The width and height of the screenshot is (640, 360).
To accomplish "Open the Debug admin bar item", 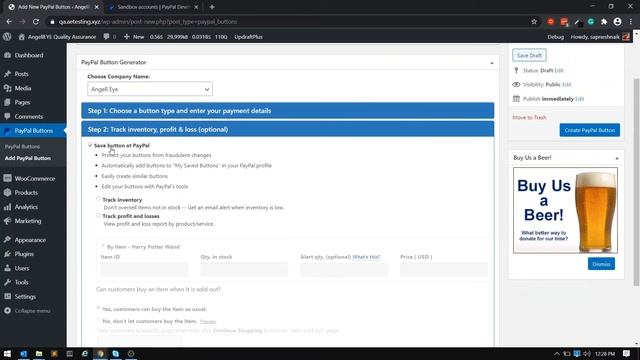I will (x=555, y=37).
